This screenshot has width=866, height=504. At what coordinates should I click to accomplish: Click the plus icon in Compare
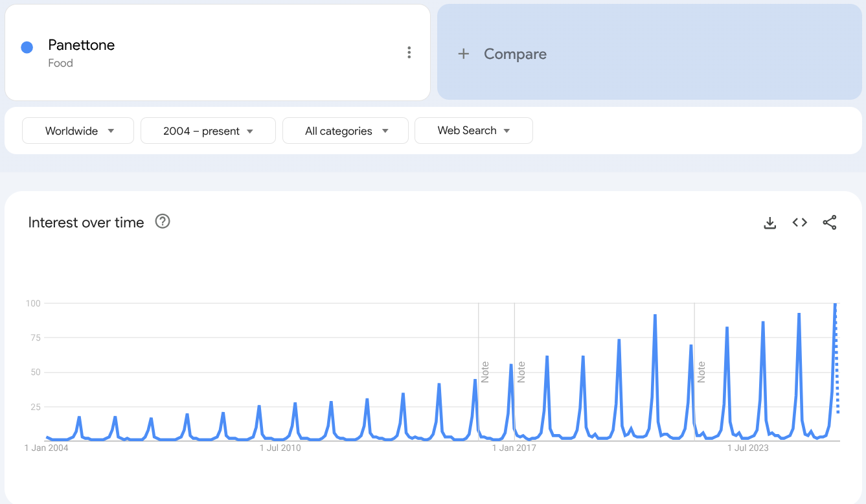[463, 54]
